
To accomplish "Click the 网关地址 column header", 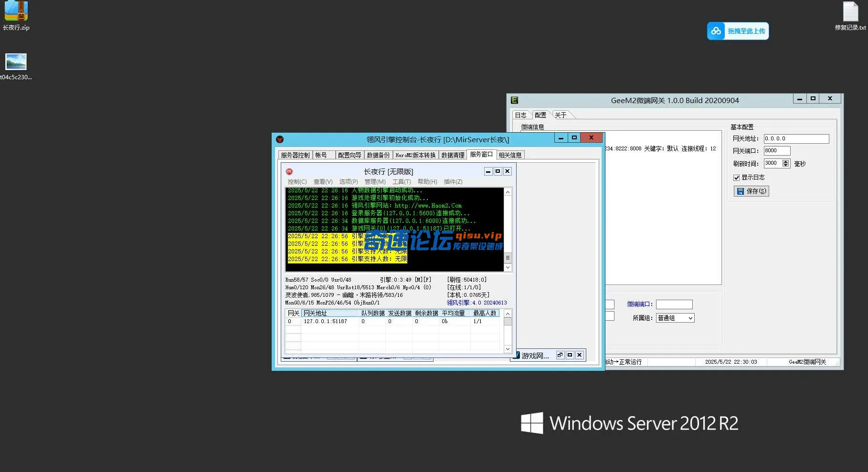I will (330, 313).
